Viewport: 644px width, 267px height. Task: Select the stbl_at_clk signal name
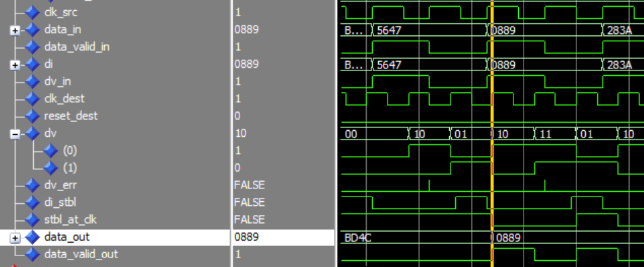point(70,220)
